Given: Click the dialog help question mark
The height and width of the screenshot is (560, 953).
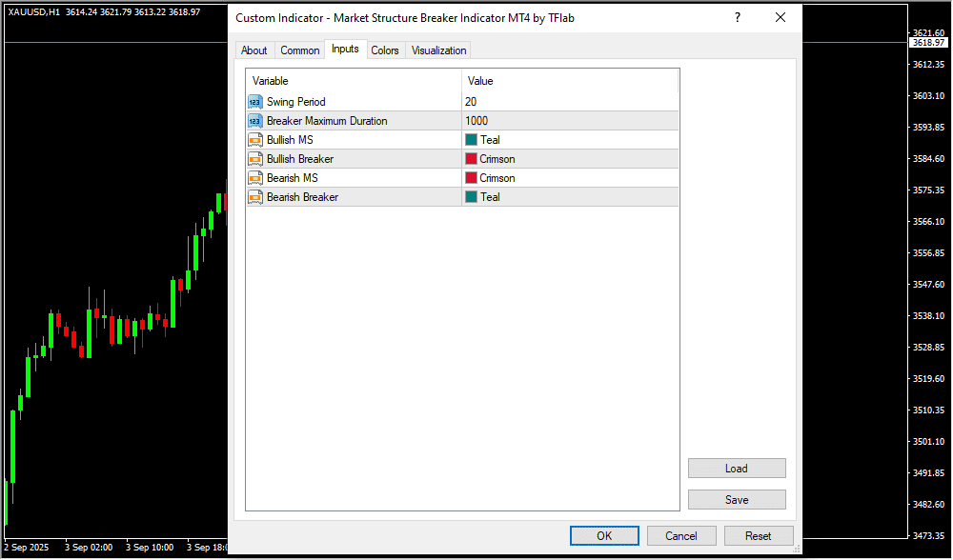Looking at the screenshot, I should [x=737, y=17].
